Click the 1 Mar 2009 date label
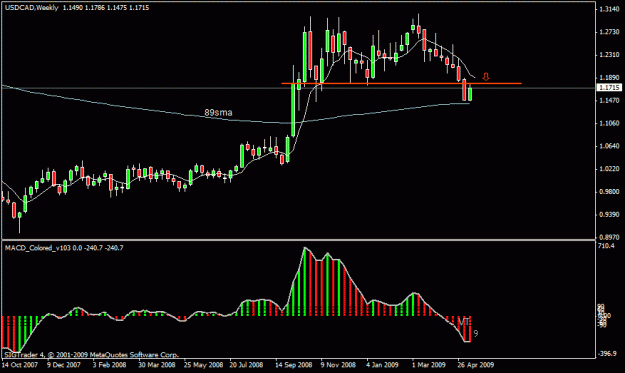 pyautogui.click(x=429, y=365)
